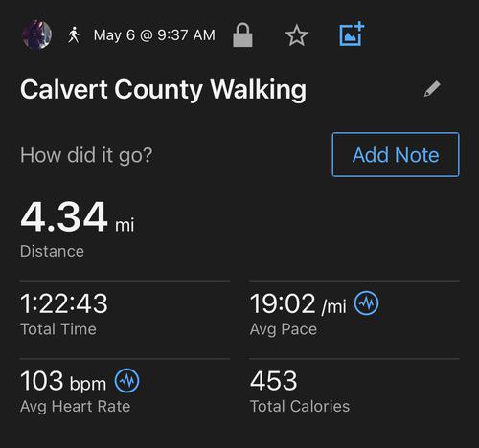Select the 103 bpm heart rate value

(x=63, y=381)
